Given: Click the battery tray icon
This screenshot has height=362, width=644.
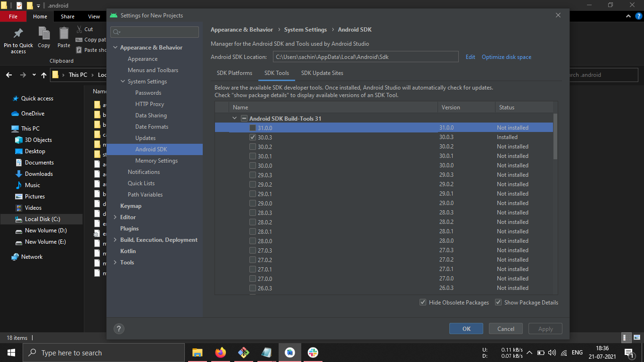Looking at the screenshot, I should tap(541, 353).
